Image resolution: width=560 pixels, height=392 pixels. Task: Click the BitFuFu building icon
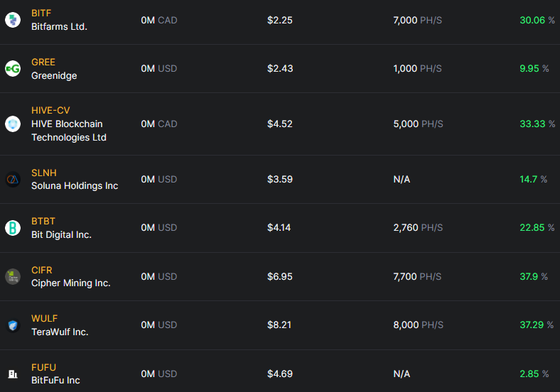[x=13, y=374]
